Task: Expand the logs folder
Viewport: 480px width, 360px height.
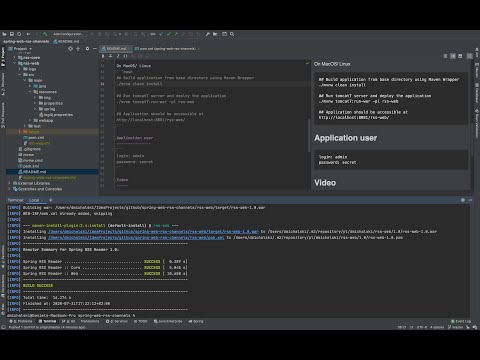Action: 20,69
